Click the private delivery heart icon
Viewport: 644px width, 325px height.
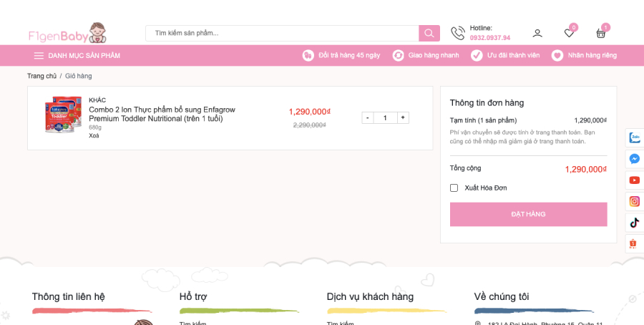click(557, 55)
